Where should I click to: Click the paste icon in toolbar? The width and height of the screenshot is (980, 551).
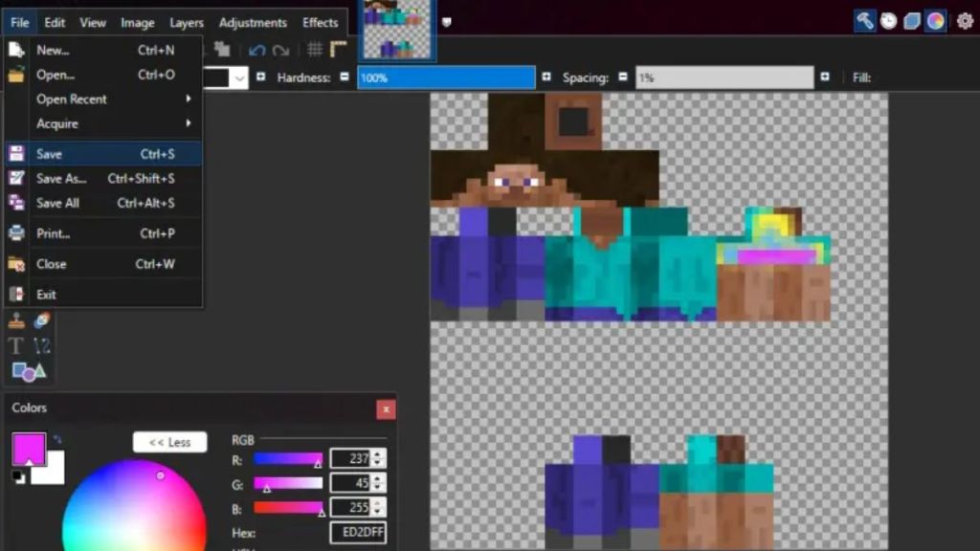point(222,50)
